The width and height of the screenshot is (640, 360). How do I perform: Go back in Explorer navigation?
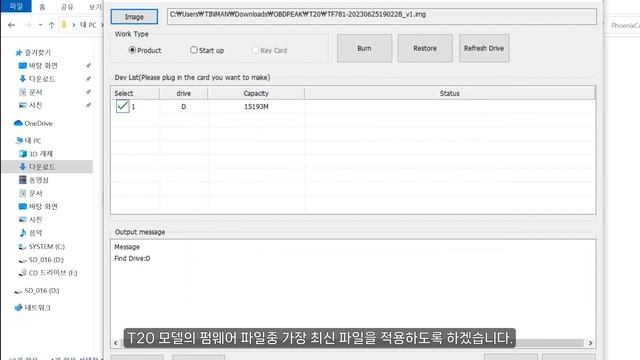click(11, 25)
